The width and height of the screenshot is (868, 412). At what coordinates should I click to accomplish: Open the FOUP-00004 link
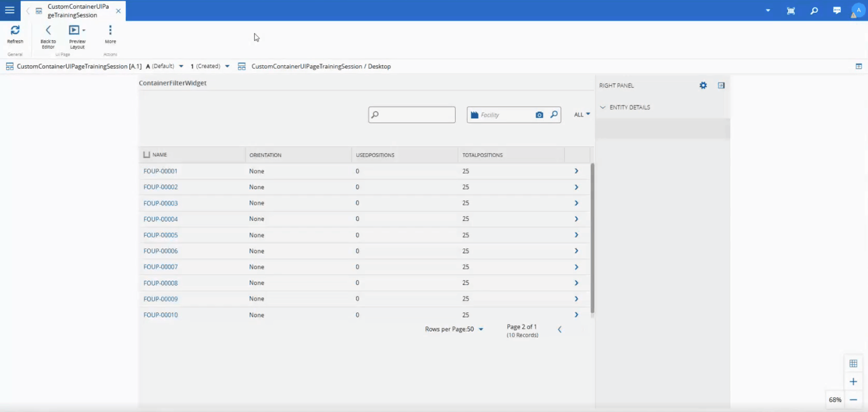tap(160, 219)
